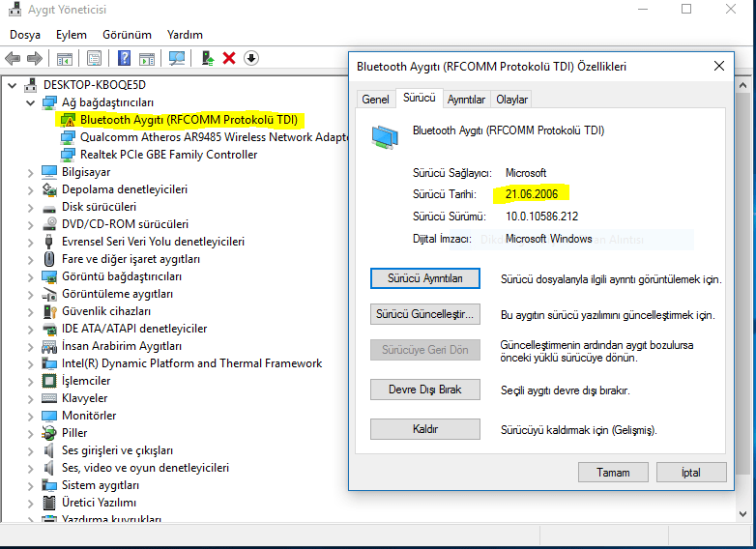Open the Eylem menu

tap(72, 35)
